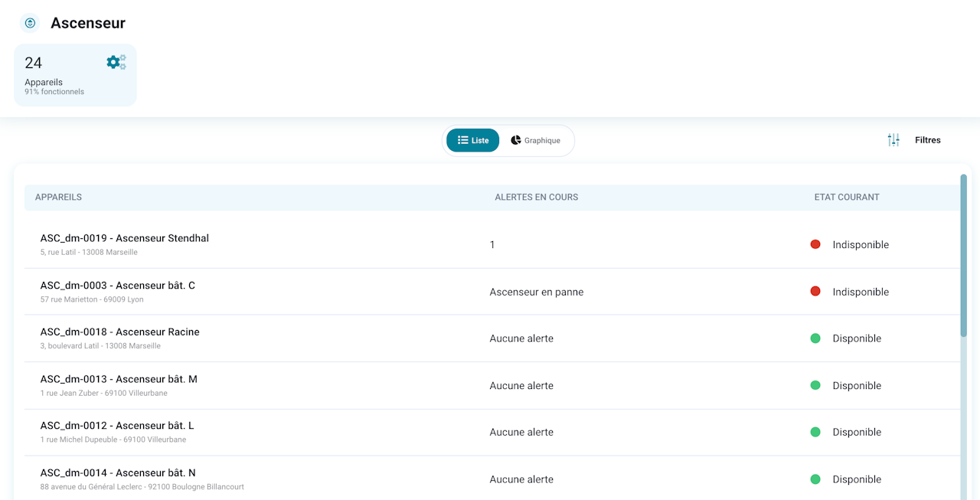Open the 24 Appareils summary card

[x=75, y=75]
